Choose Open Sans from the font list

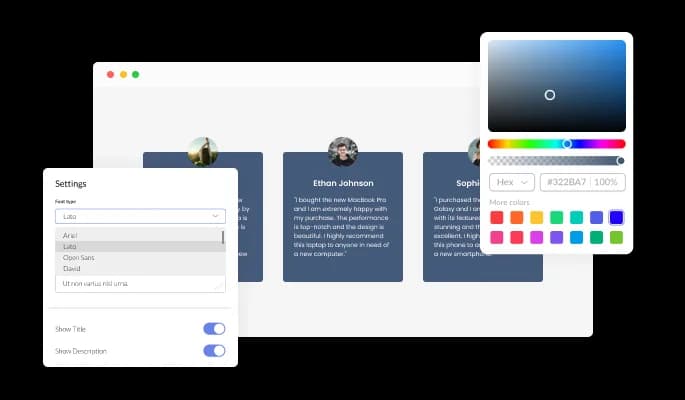139,258
